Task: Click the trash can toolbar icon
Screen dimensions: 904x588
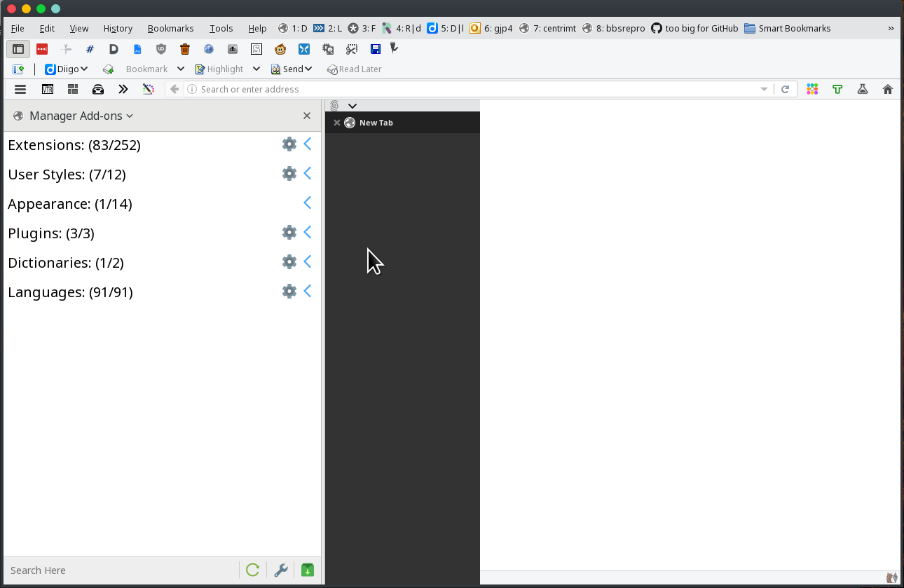Action: pos(184,49)
